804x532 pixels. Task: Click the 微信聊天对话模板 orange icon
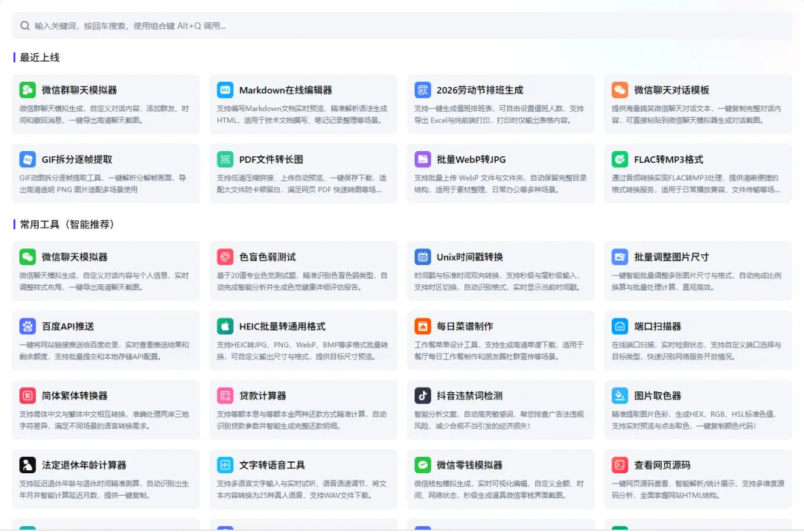(x=620, y=90)
